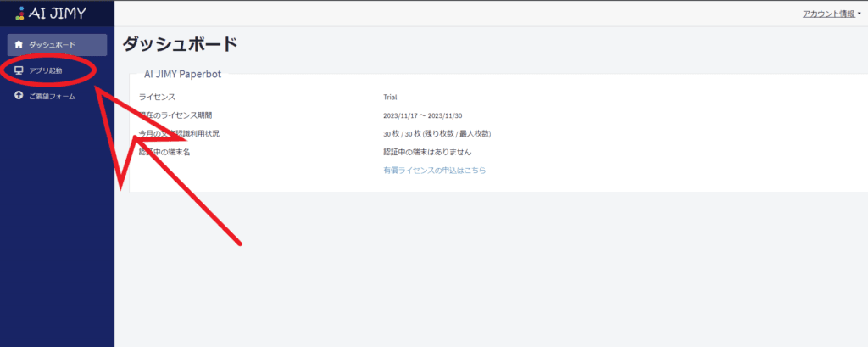Screen dimensions: 868x347
Task: Open the 有償ライセンスの申込はこちら link
Action: (x=434, y=171)
